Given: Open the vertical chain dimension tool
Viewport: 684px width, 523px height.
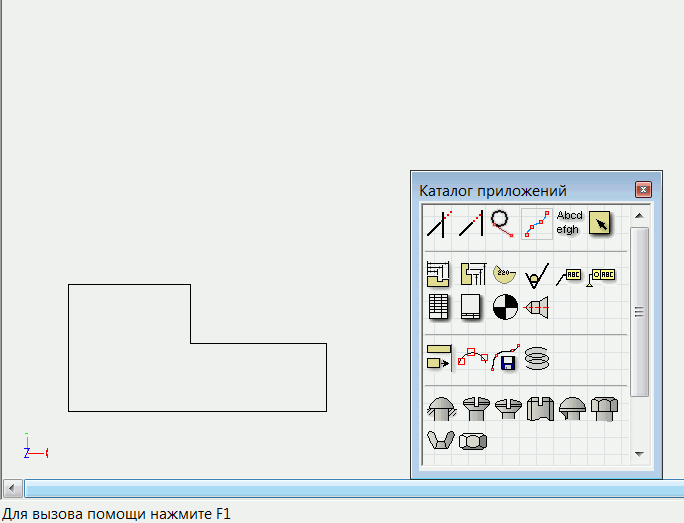Looking at the screenshot, I should pos(473,274).
